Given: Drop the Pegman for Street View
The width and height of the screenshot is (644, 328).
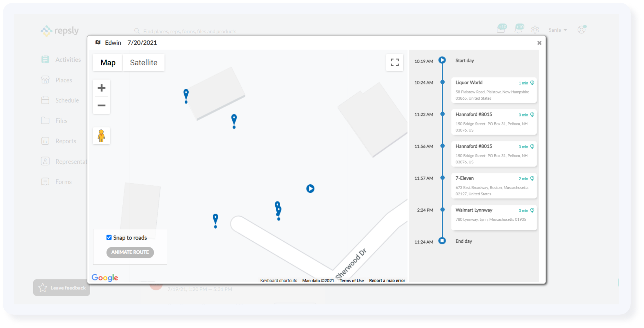Looking at the screenshot, I should tap(102, 136).
